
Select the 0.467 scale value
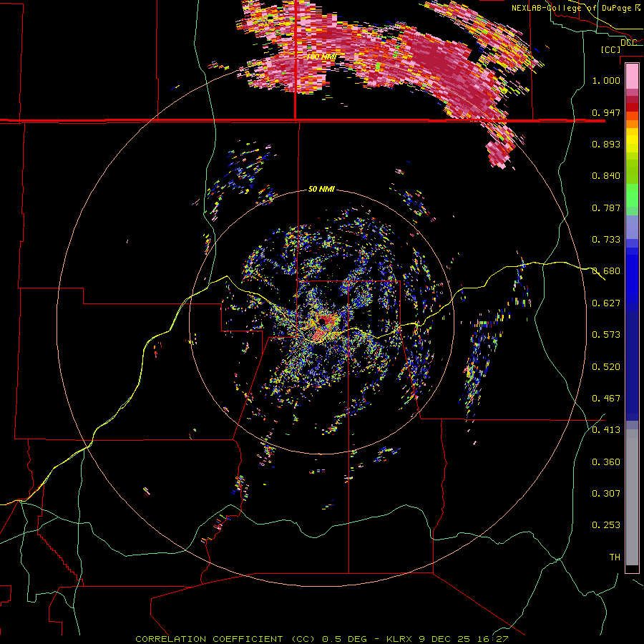click(x=606, y=399)
